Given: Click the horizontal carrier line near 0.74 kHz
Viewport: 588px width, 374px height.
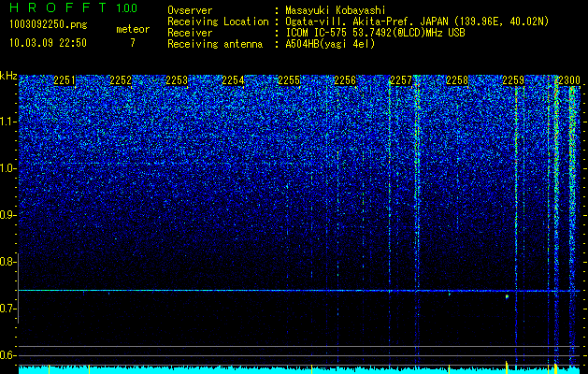Looking at the screenshot, I should click(299, 291).
